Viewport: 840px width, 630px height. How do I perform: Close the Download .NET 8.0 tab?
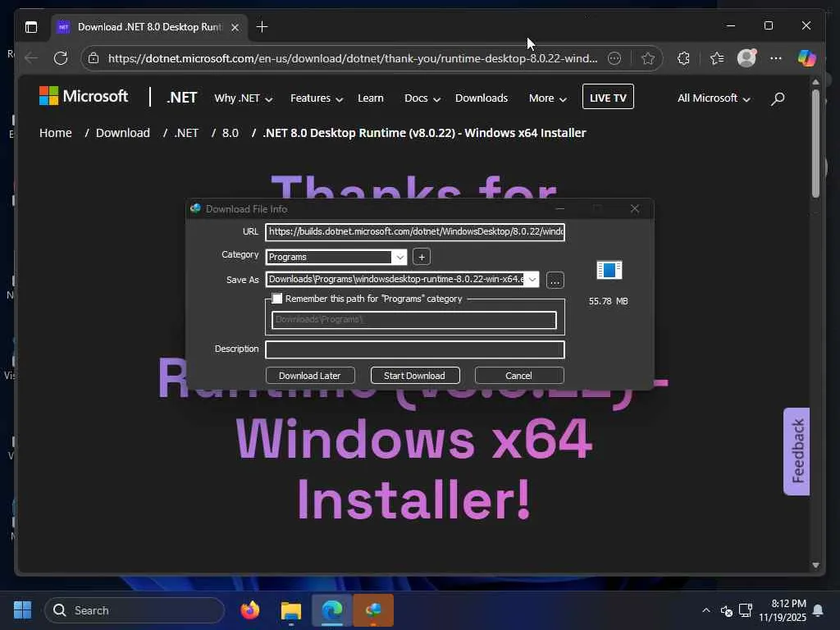point(235,27)
